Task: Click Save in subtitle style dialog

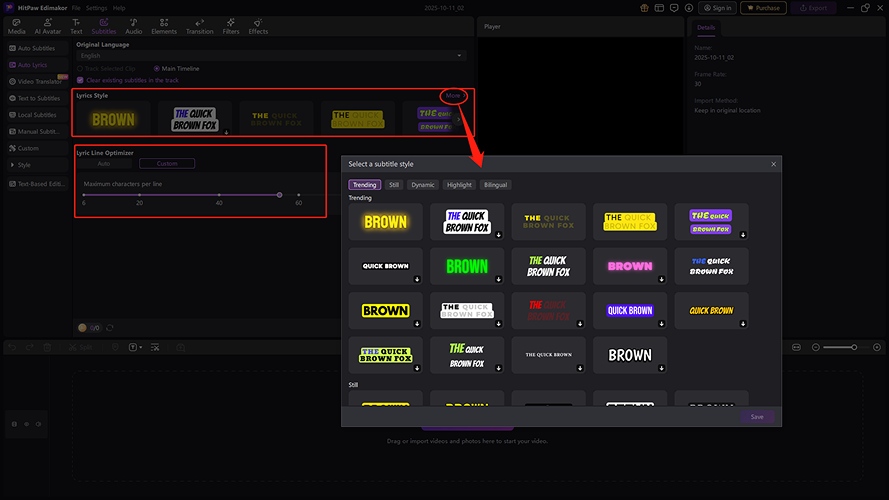Action: [757, 417]
